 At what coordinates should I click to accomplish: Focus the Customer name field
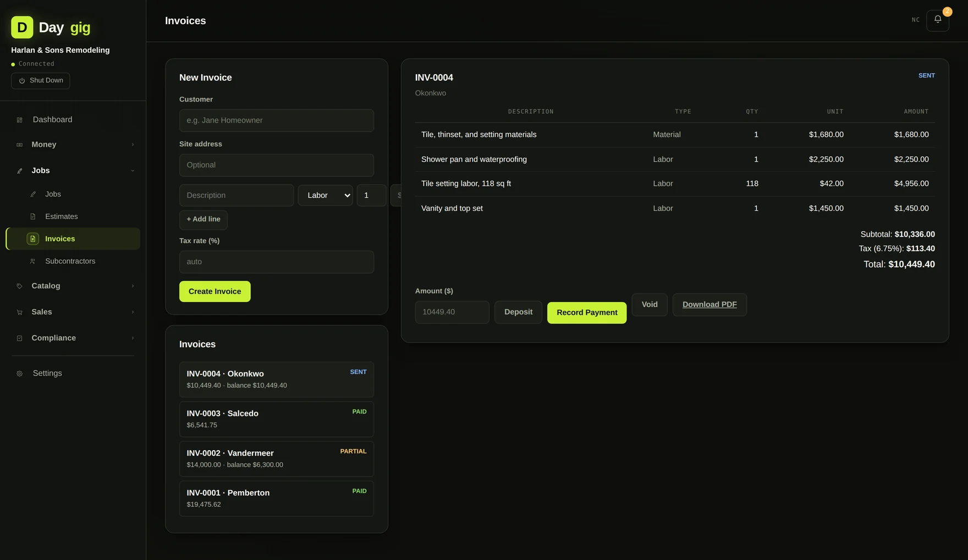[277, 120]
